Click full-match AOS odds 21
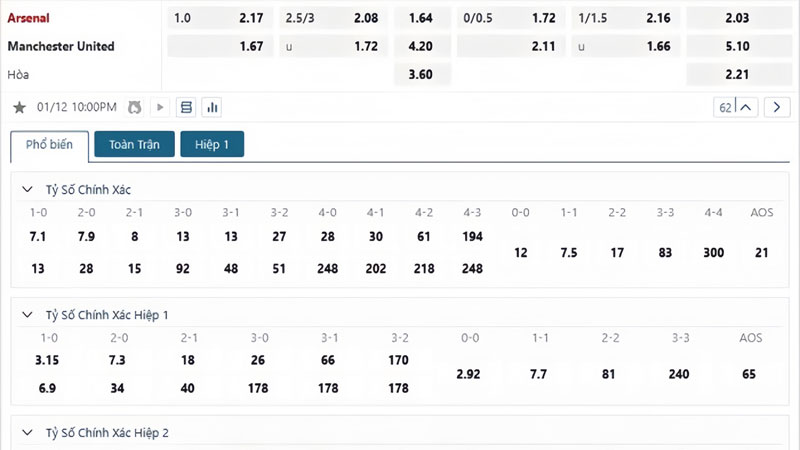 (x=763, y=253)
